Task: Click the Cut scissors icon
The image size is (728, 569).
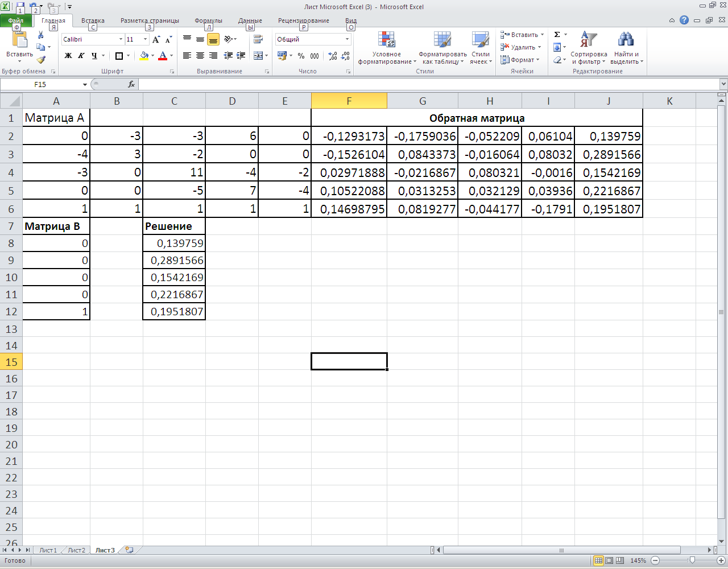Action: click(40, 35)
